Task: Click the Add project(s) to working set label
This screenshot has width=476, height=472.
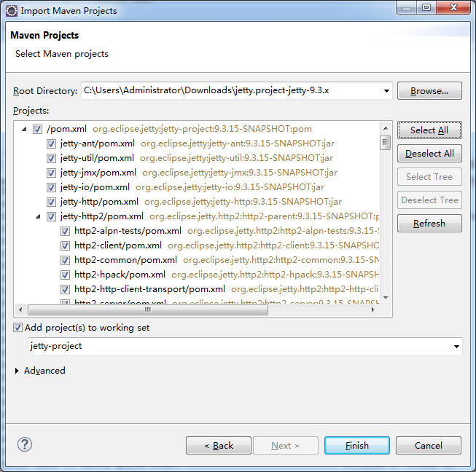Action: click(87, 328)
